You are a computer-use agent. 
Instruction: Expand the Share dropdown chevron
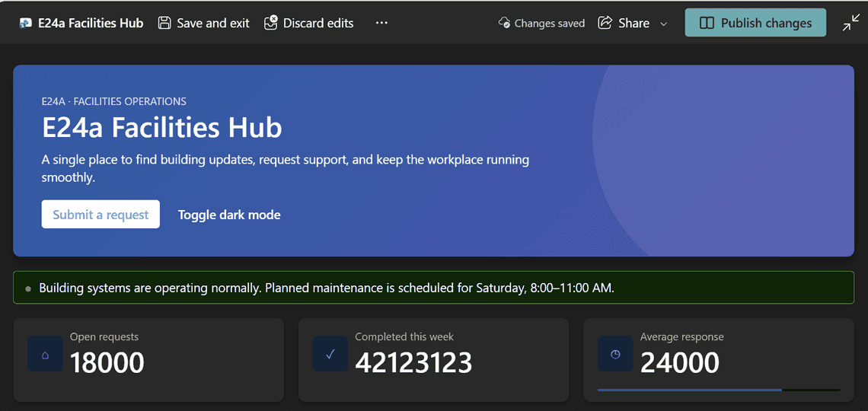pyautogui.click(x=664, y=24)
